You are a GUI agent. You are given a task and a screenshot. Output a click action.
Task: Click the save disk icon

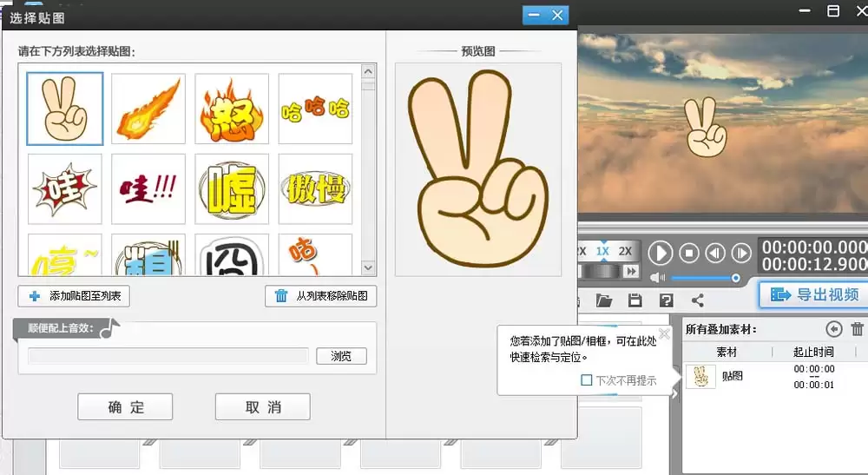(x=635, y=300)
